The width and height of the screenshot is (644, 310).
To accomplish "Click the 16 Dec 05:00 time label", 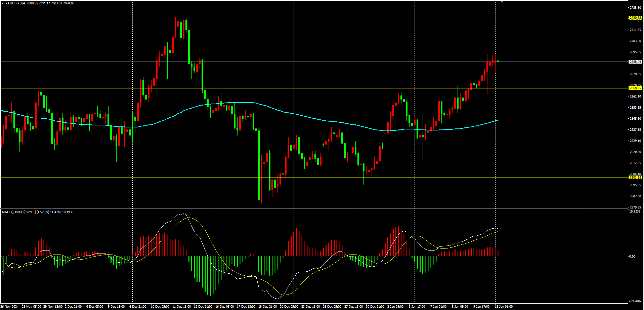I will [x=225, y=307].
